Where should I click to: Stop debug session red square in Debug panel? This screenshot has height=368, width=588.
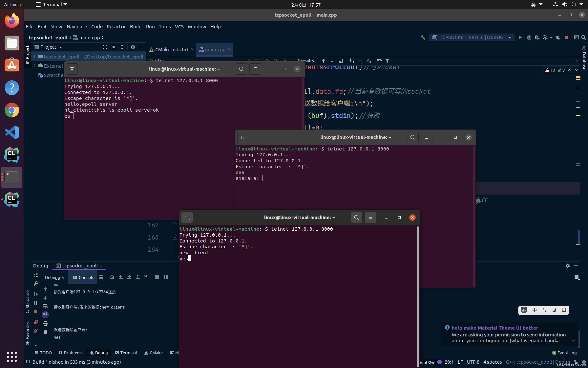pyautogui.click(x=36, y=311)
